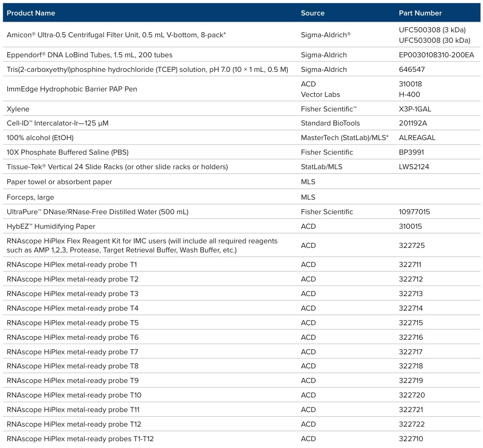Click part number 322715
The height and width of the screenshot is (448, 483).
point(411,322)
